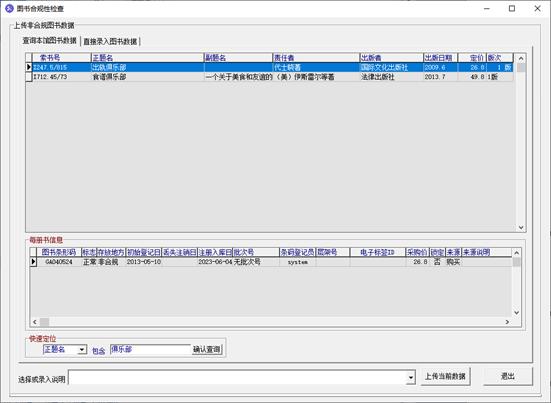The image size is (551, 403).
Task: Click the app icon in title bar
Action: click(x=9, y=8)
